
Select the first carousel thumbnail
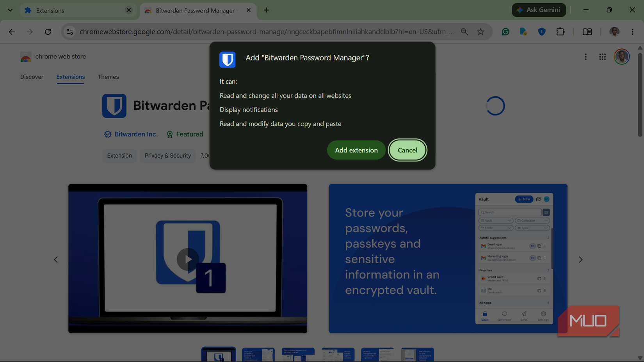[x=219, y=355]
